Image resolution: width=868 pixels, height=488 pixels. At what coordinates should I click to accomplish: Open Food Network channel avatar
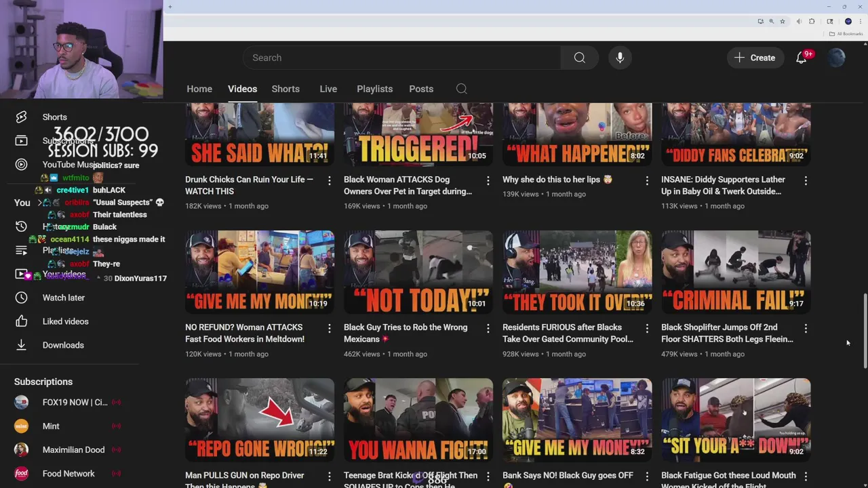point(21,474)
